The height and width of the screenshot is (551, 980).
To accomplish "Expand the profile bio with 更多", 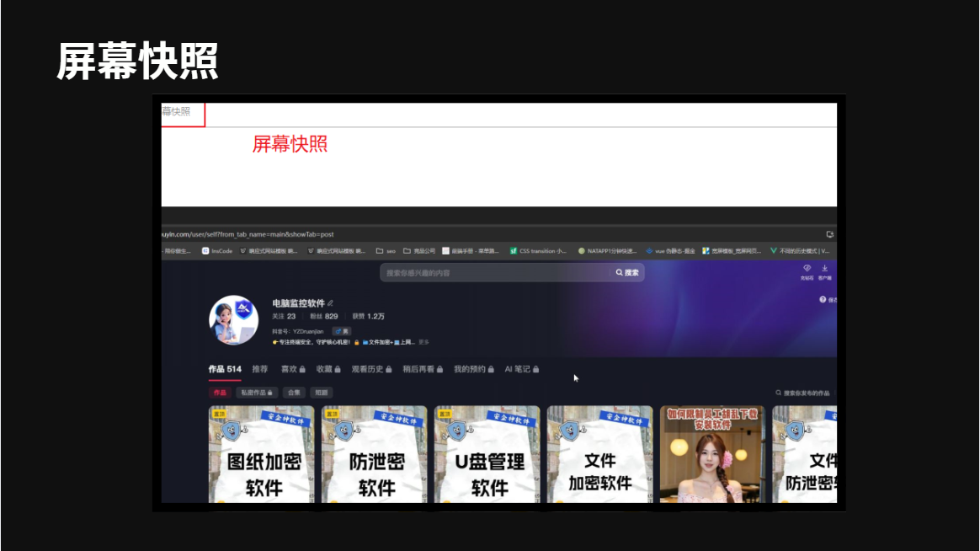I will 423,342.
